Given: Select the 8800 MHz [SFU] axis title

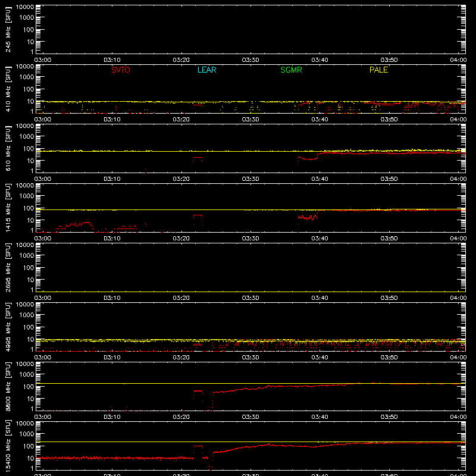Looking at the screenshot, I should coord(8,386).
